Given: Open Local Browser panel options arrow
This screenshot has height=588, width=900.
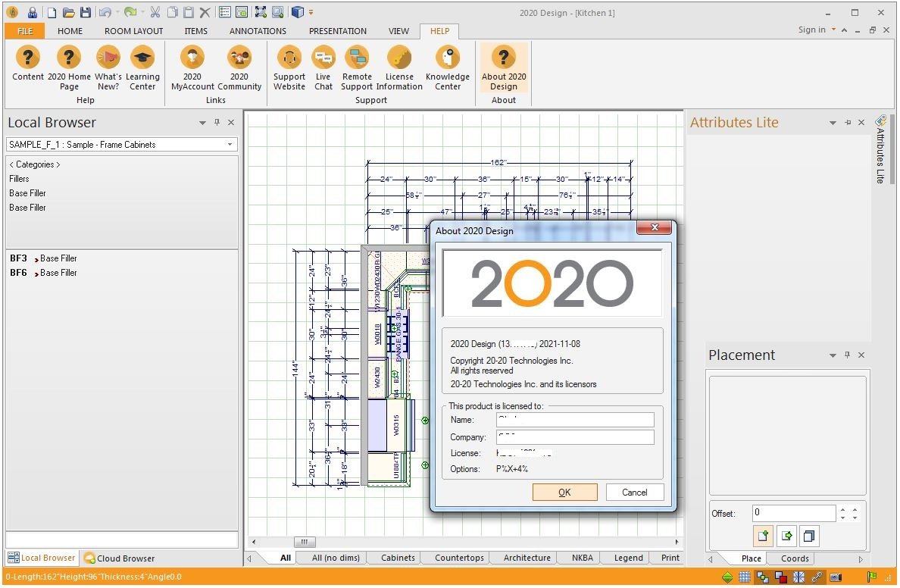Looking at the screenshot, I should [x=202, y=123].
